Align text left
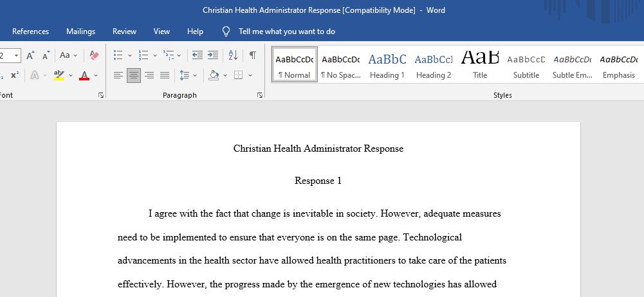 [118, 75]
